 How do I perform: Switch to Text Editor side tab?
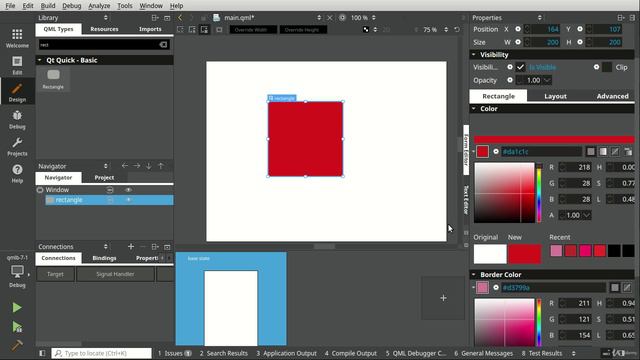466,200
